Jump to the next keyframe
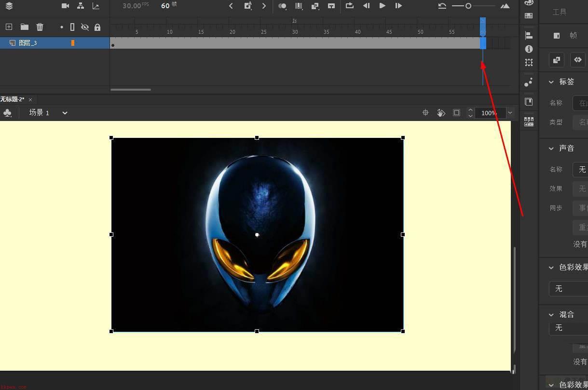Viewport: 588px width, 390px height. click(x=264, y=6)
